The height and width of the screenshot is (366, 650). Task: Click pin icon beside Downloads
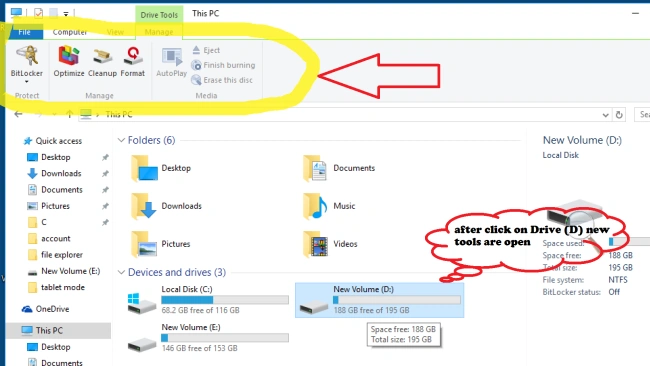105,174
